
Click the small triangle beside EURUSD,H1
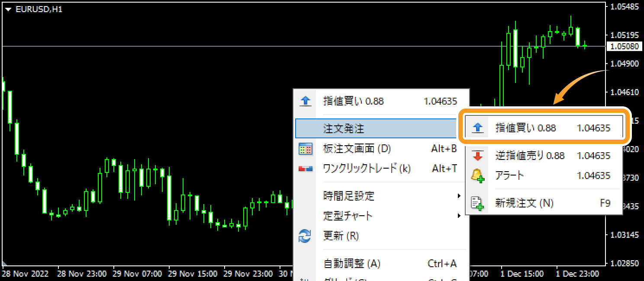coord(8,9)
